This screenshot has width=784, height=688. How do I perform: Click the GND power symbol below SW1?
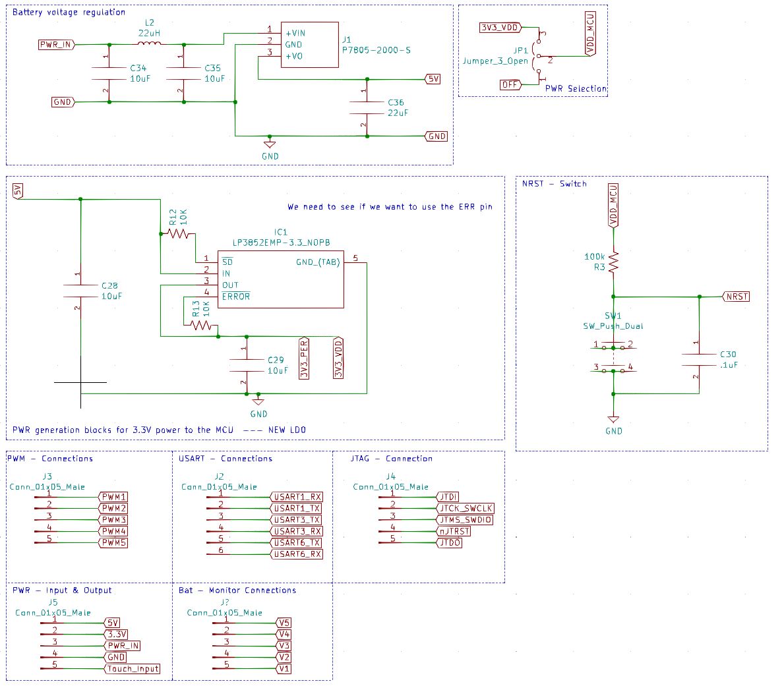click(613, 420)
